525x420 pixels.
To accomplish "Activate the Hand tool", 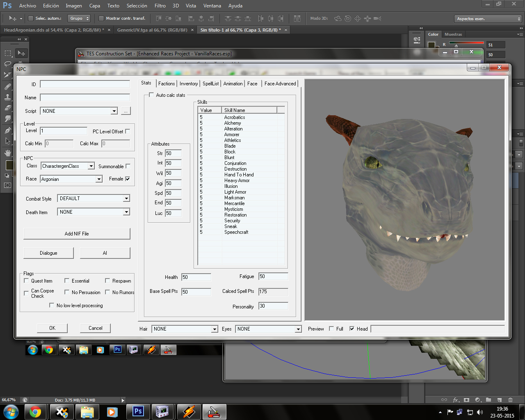I will [x=8, y=153].
